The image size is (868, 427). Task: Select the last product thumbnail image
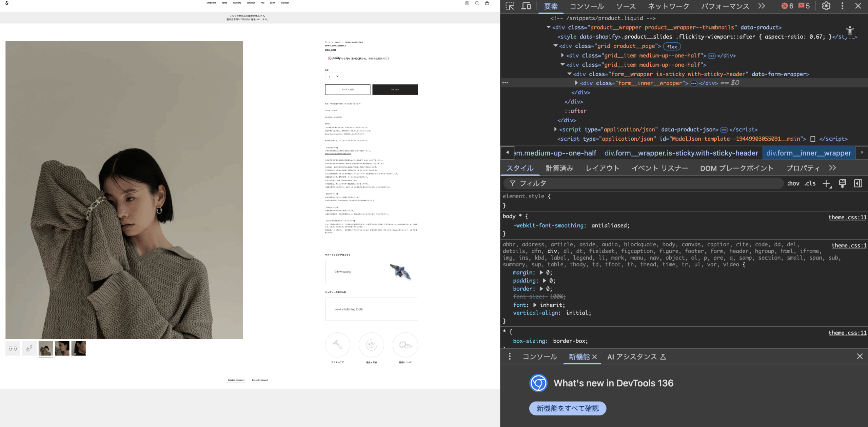[x=79, y=348]
